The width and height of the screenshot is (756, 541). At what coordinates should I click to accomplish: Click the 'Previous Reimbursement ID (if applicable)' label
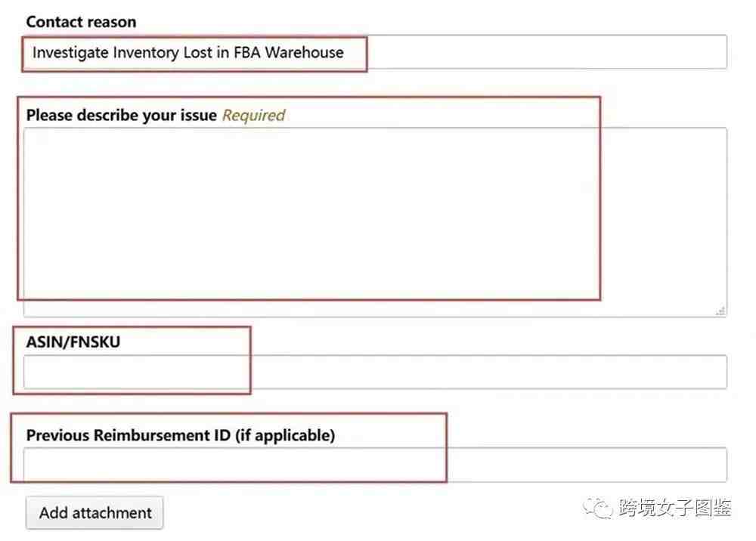tap(181, 435)
